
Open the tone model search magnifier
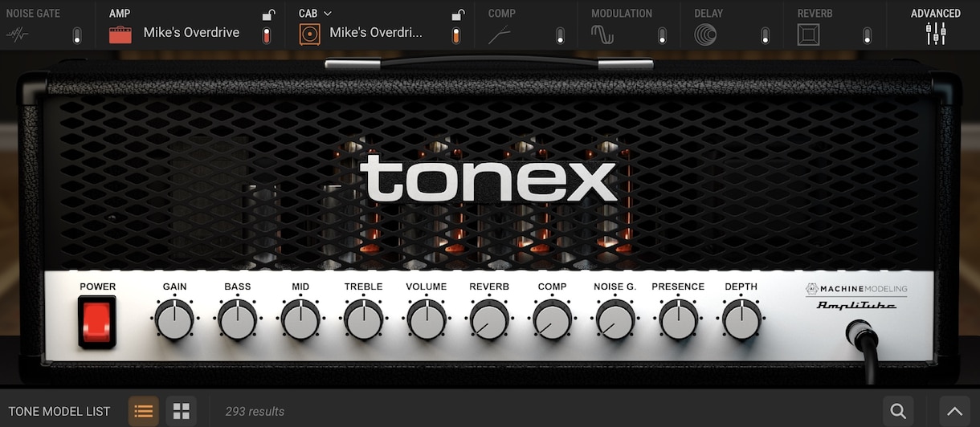coord(897,412)
